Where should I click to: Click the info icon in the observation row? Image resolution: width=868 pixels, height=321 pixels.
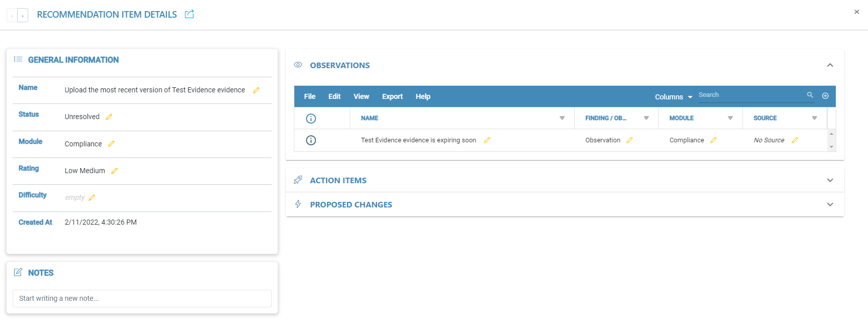pyautogui.click(x=311, y=140)
